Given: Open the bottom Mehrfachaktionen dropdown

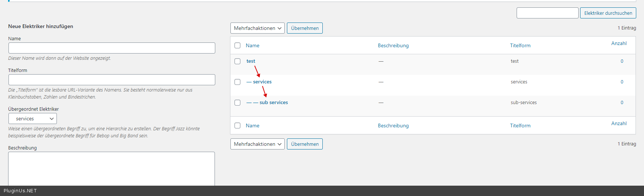Looking at the screenshot, I should [x=257, y=144].
